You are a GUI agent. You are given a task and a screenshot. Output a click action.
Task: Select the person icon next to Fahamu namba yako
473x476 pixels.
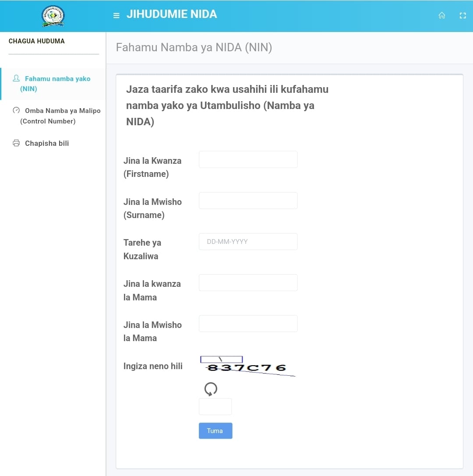click(x=16, y=78)
